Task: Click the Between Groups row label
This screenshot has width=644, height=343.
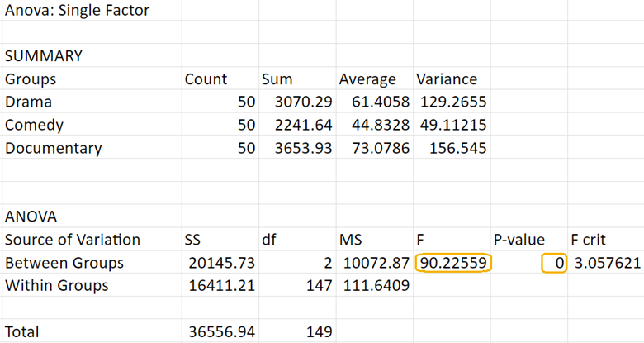Action: (64, 263)
